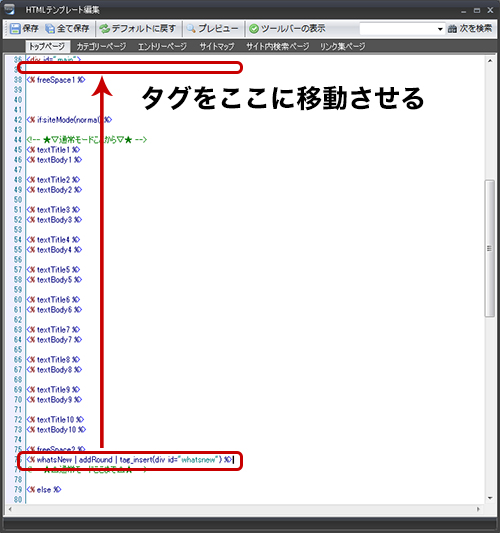This screenshot has height=533, width=500.
Task: Click the デフォルトに戻す restore icon
Action: click(x=104, y=29)
